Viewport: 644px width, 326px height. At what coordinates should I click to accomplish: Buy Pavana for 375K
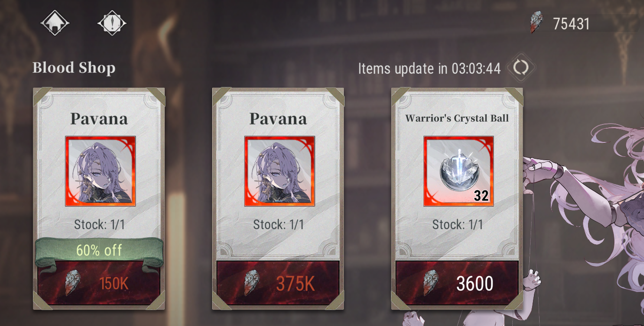pos(278,283)
